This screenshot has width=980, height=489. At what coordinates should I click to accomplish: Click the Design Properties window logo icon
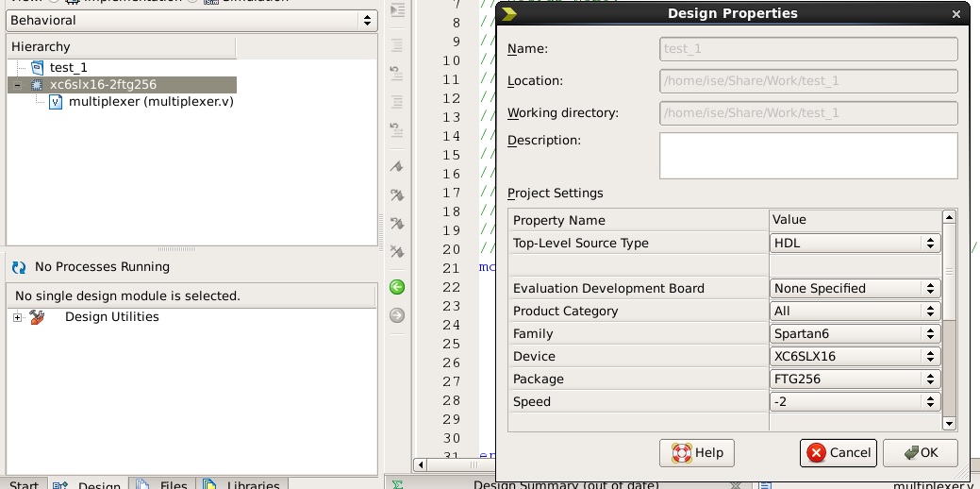pos(508,14)
